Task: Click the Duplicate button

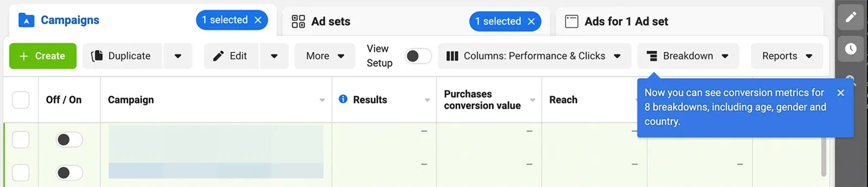Action: coord(122,56)
